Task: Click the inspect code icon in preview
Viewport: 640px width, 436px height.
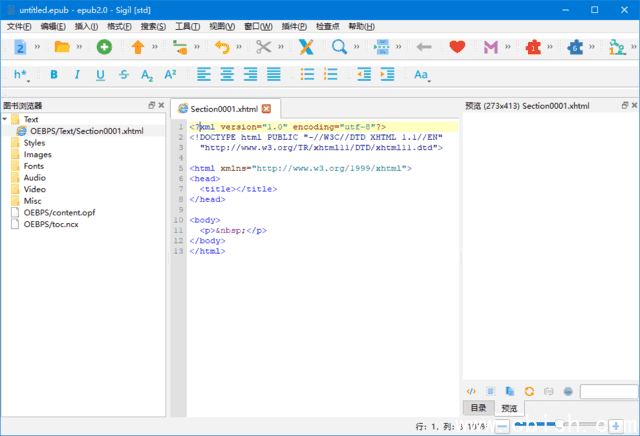Action: coord(471,391)
